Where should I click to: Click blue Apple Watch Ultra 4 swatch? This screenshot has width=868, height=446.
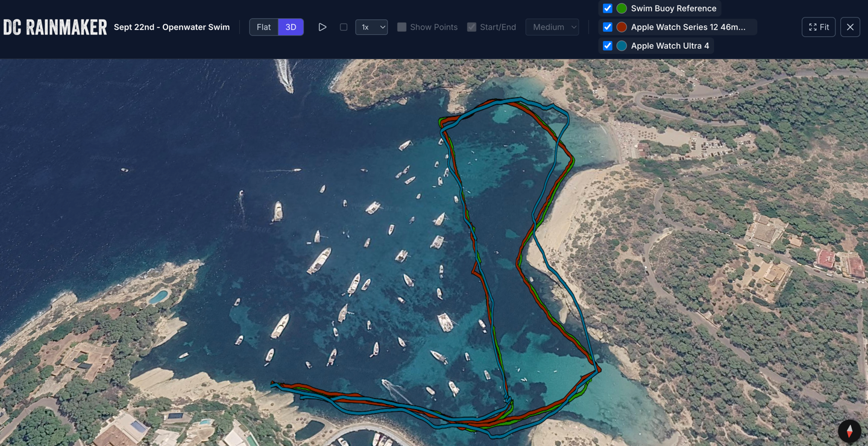[x=621, y=46]
